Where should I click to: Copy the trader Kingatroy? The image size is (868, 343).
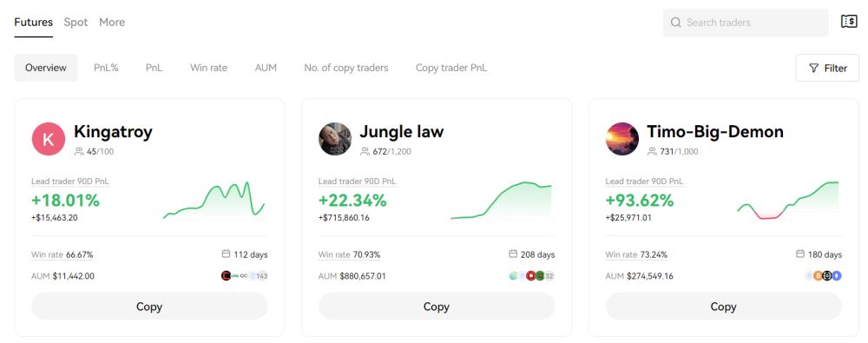click(149, 307)
